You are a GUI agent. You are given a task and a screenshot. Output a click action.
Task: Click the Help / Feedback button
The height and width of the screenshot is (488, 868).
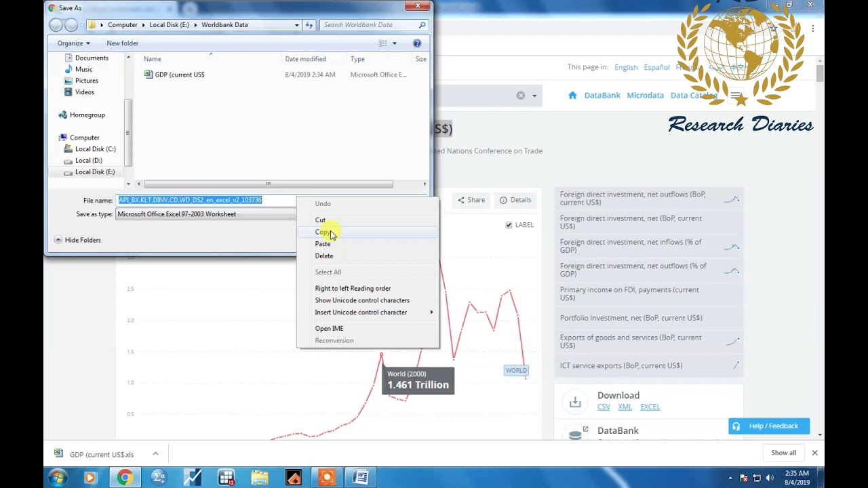[769, 426]
